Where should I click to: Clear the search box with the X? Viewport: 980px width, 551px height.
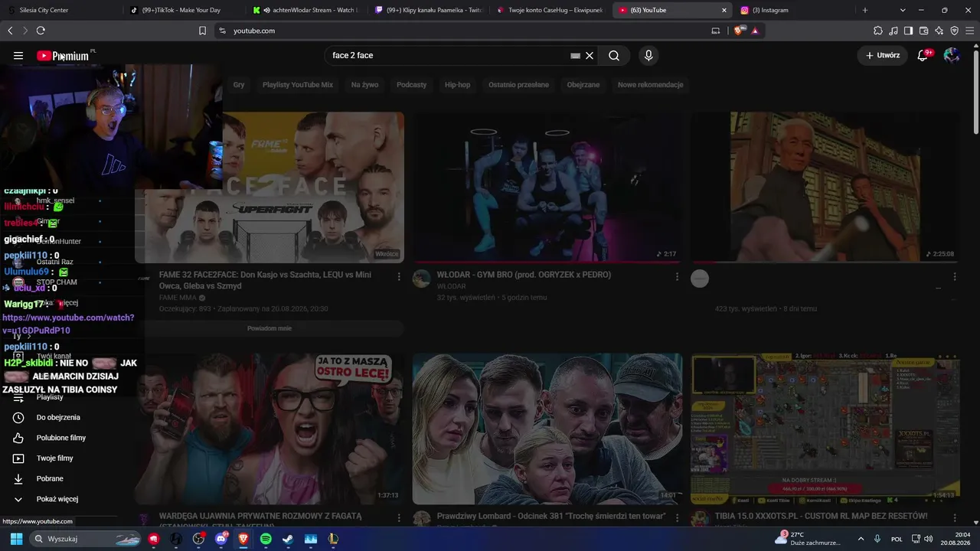(590, 56)
